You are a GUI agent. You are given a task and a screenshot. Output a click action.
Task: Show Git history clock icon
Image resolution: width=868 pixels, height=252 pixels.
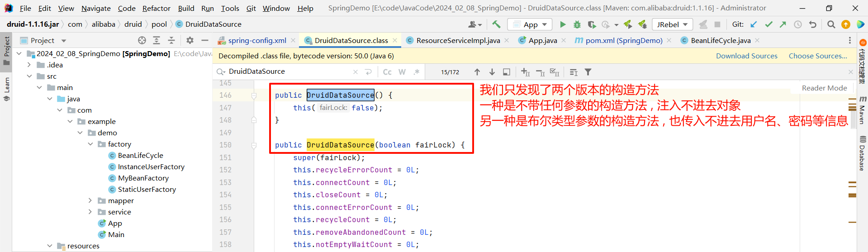(x=798, y=24)
